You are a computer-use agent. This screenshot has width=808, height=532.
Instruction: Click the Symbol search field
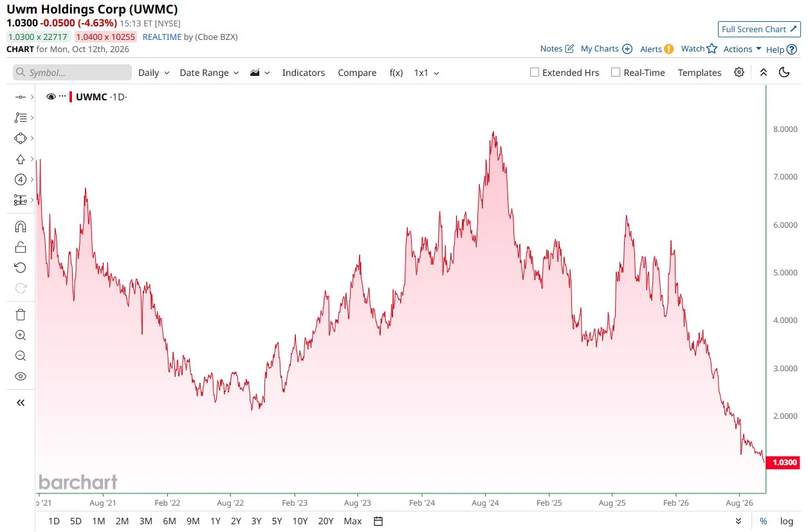[72, 73]
